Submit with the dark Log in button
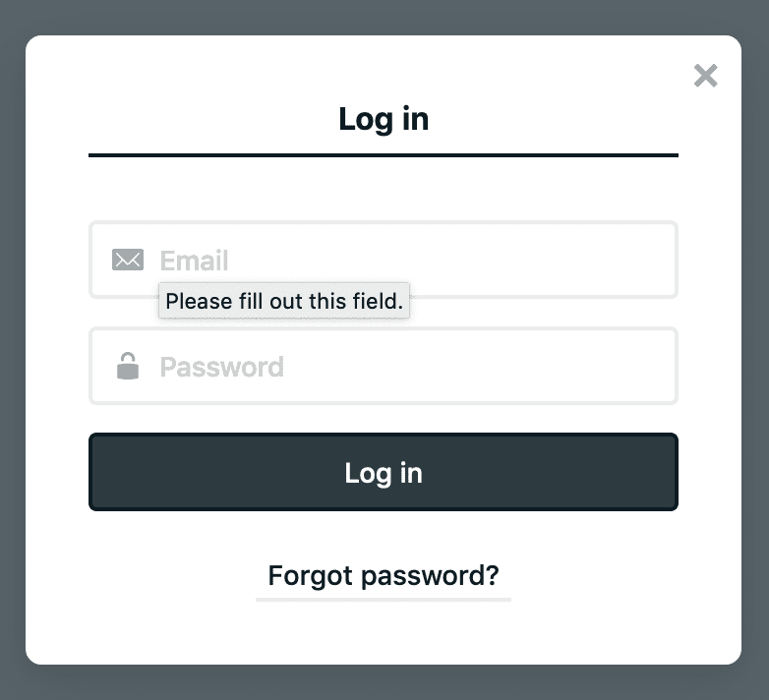Viewport: 769px width, 700px height. (384, 472)
